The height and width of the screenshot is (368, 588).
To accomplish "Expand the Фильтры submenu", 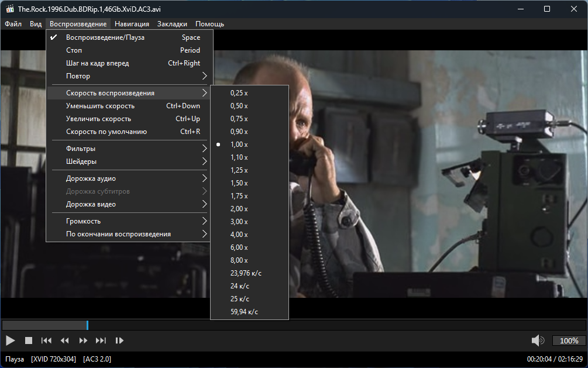I will [129, 149].
